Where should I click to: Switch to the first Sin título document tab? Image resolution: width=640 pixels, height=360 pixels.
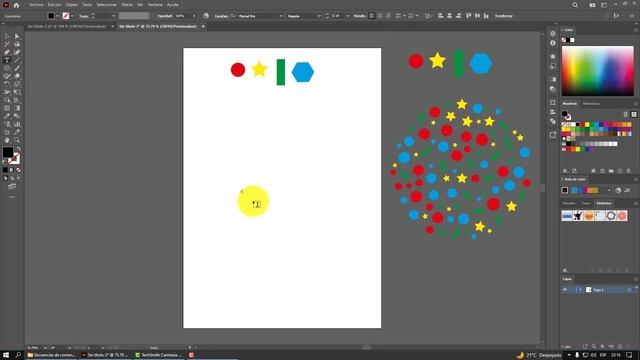[x=67, y=27]
